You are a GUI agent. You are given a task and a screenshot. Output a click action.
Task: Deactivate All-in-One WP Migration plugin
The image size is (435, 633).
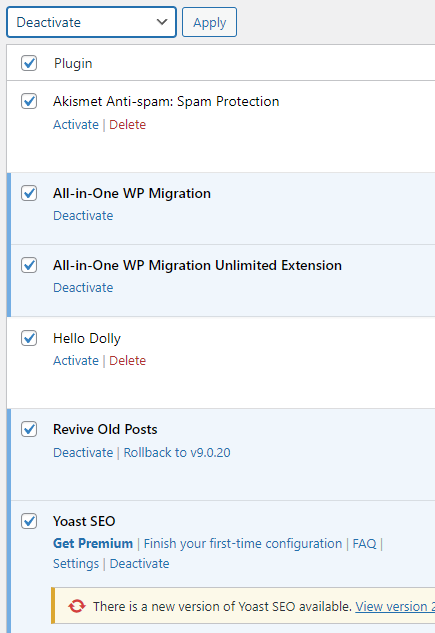coord(83,216)
